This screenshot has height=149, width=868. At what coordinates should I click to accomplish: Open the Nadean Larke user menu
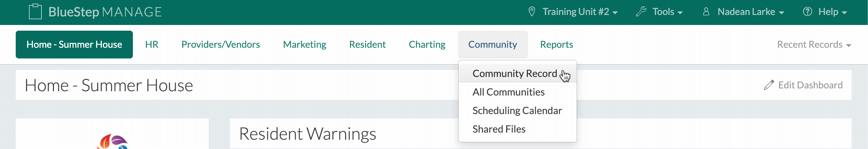click(750, 12)
